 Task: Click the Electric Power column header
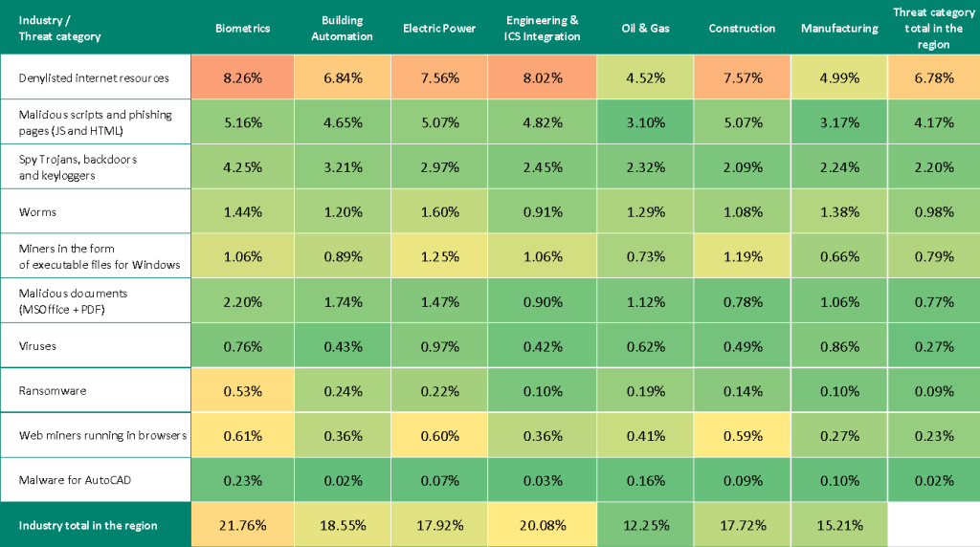[x=439, y=29]
